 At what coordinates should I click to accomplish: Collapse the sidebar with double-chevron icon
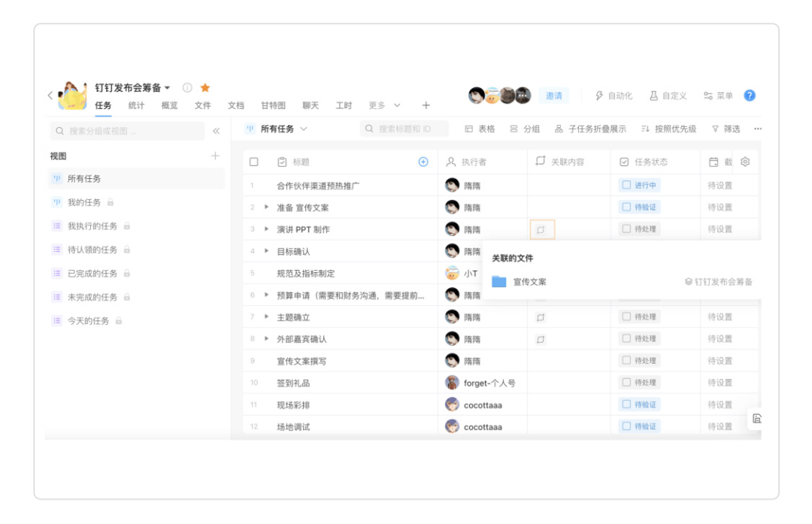click(217, 131)
